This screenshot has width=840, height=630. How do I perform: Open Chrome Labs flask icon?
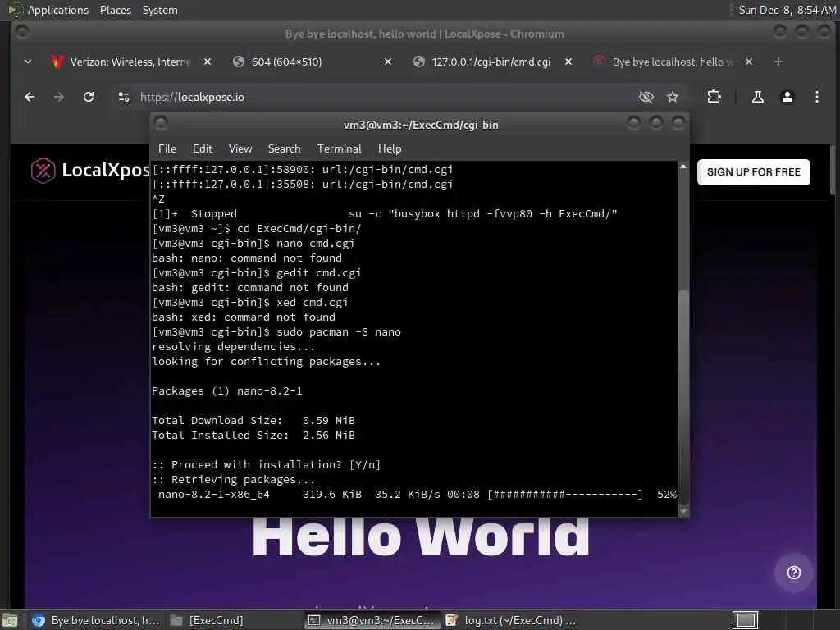point(757,97)
